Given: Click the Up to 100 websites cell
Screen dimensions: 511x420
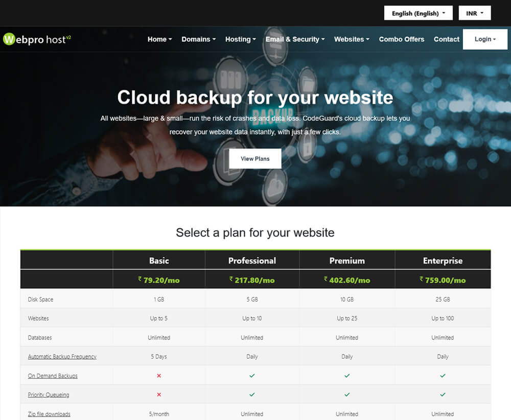Looking at the screenshot, I should tap(443, 318).
